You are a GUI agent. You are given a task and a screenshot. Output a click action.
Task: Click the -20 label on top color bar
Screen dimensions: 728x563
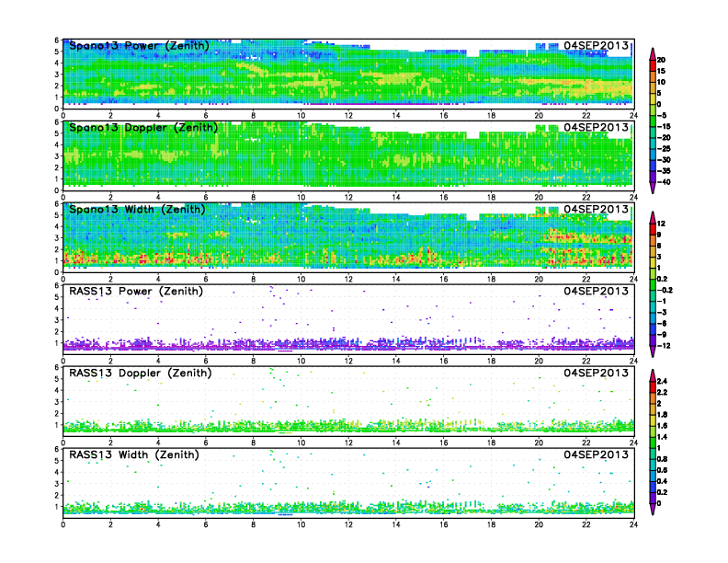(x=664, y=137)
